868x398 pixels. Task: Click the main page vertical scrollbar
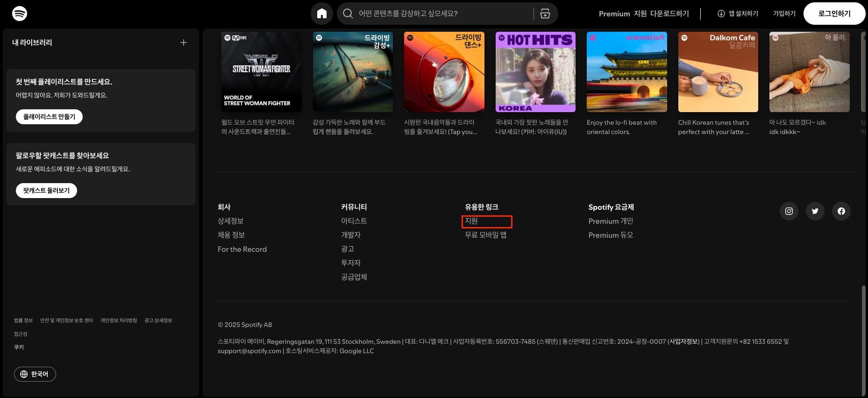(864, 341)
